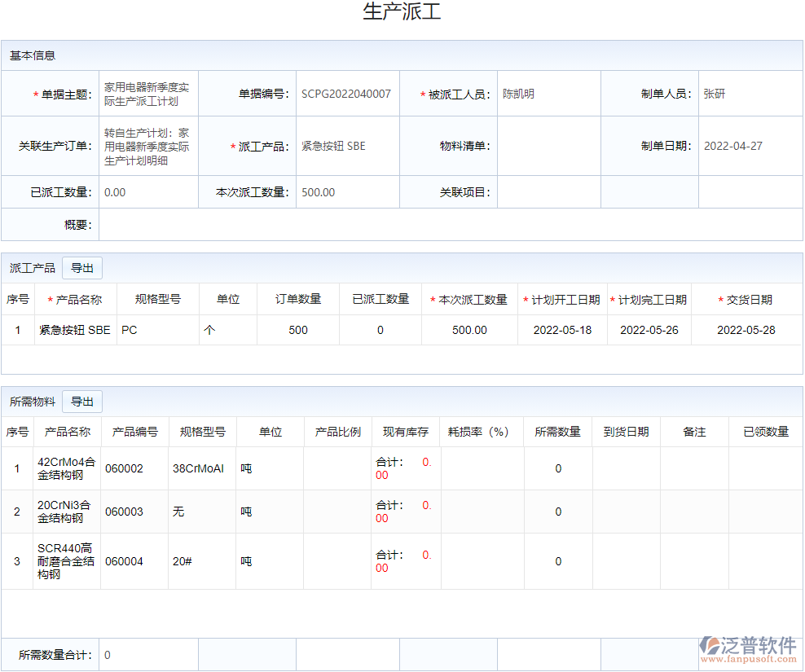Click document number SCPG2022040007

click(x=345, y=94)
